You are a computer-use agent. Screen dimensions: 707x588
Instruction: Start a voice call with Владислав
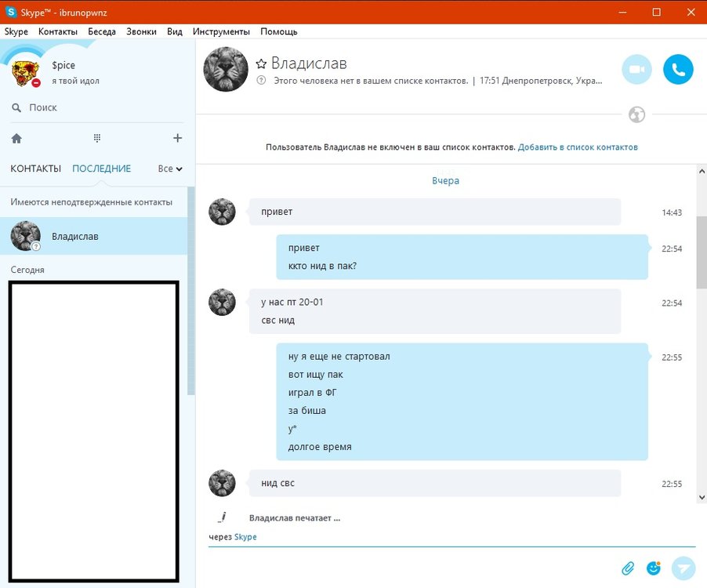(x=678, y=70)
